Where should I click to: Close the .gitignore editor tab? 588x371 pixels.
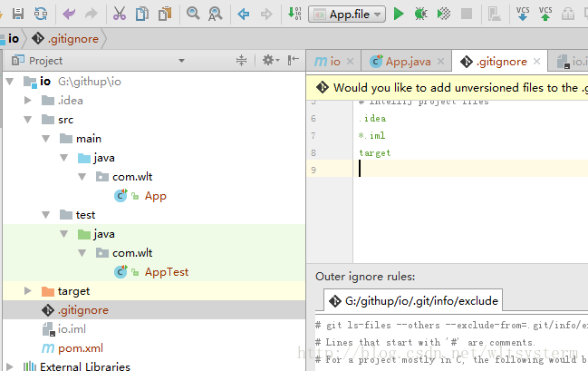point(537,61)
